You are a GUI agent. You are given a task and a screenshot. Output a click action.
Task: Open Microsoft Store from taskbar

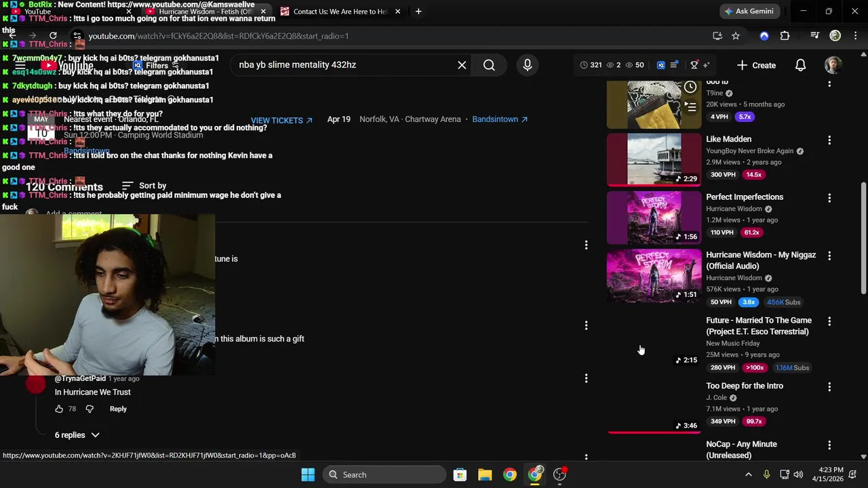click(x=460, y=474)
